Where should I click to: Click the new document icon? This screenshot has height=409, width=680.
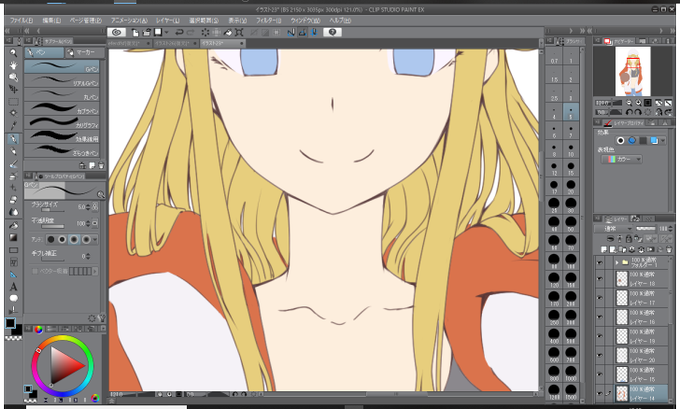tap(135, 32)
